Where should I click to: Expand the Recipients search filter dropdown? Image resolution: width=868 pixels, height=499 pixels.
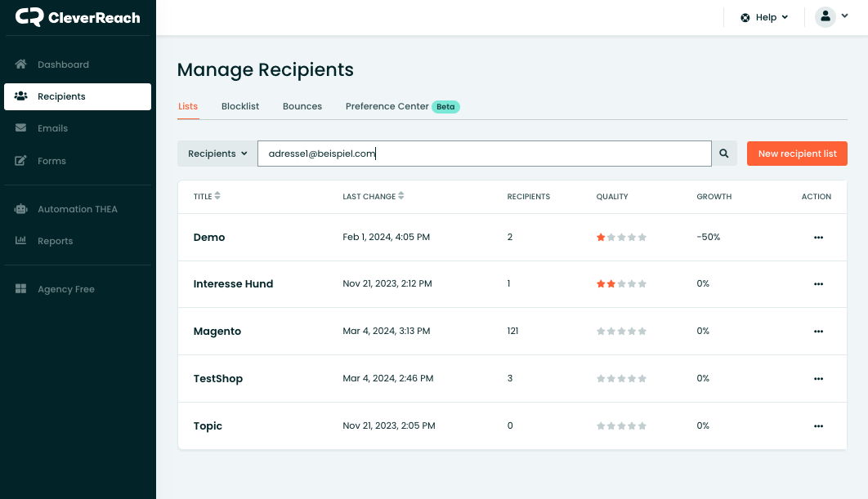(x=217, y=154)
